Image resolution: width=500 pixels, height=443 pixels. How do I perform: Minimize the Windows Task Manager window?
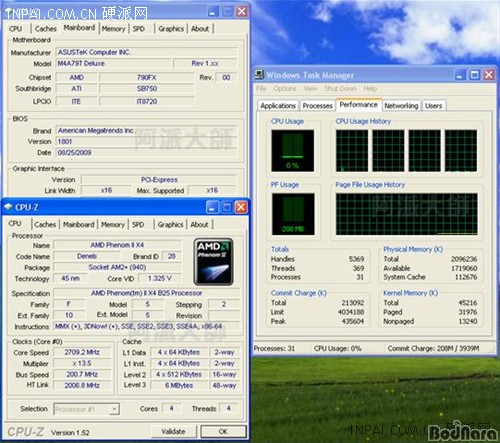coord(460,75)
